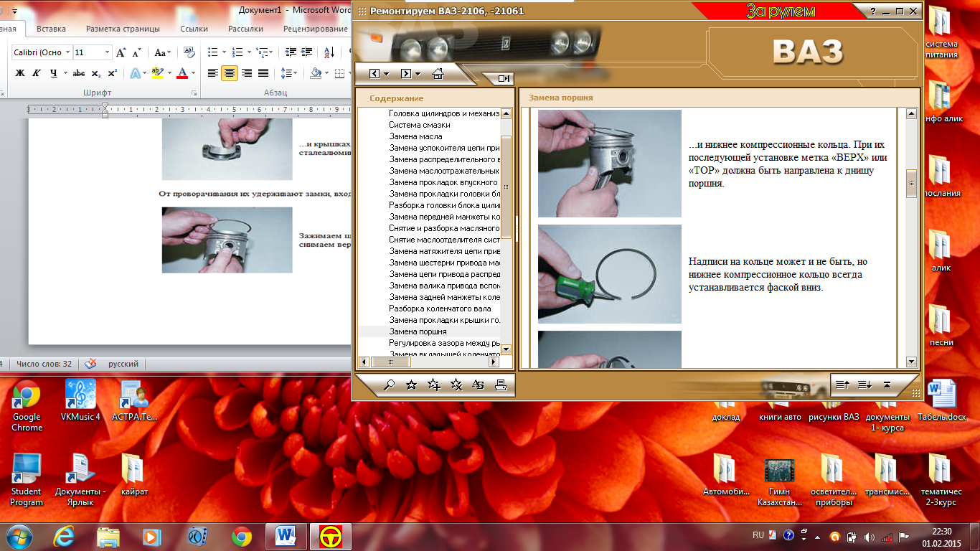Open line spacing dropdown in Word
The width and height of the screenshot is (980, 551).
(289, 73)
